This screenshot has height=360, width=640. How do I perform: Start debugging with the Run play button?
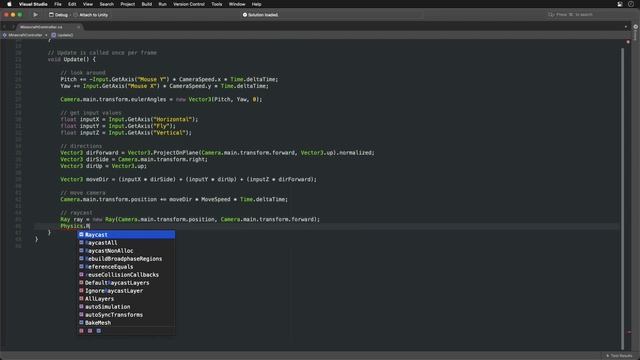tap(36, 15)
